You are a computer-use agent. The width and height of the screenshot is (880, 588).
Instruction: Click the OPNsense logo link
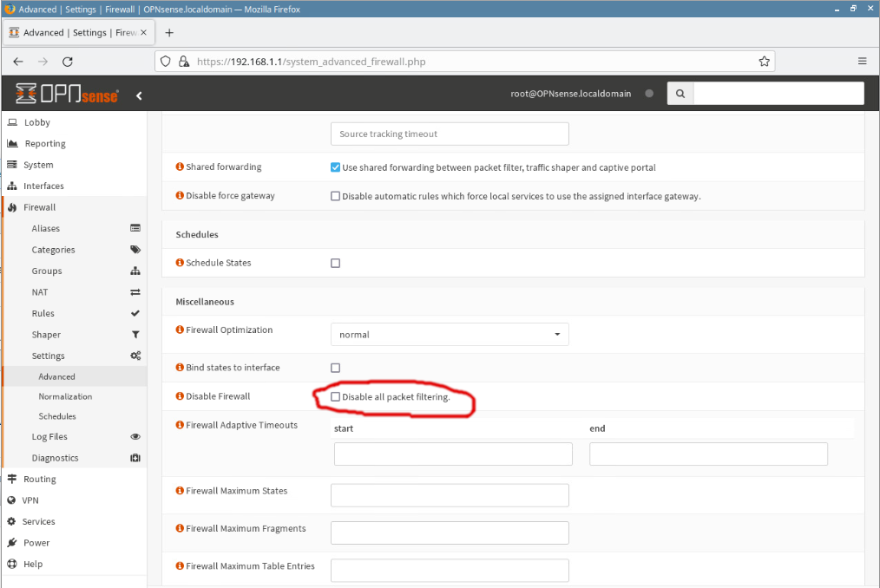68,95
